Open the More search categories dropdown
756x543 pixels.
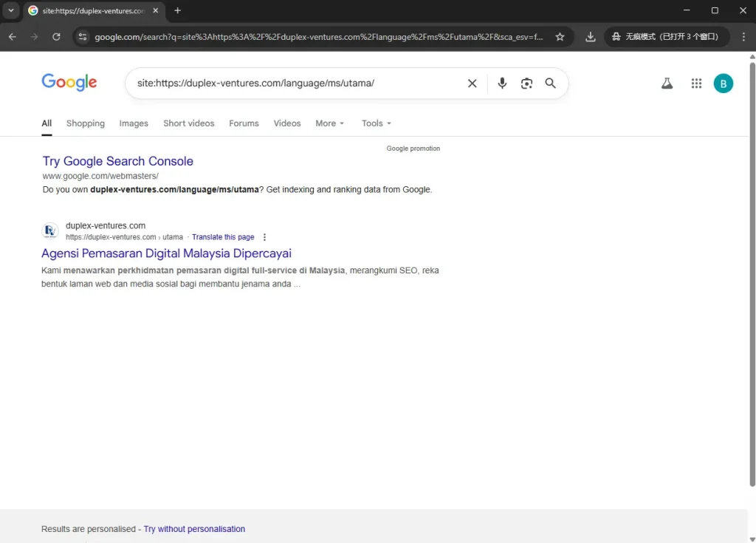[x=329, y=123]
